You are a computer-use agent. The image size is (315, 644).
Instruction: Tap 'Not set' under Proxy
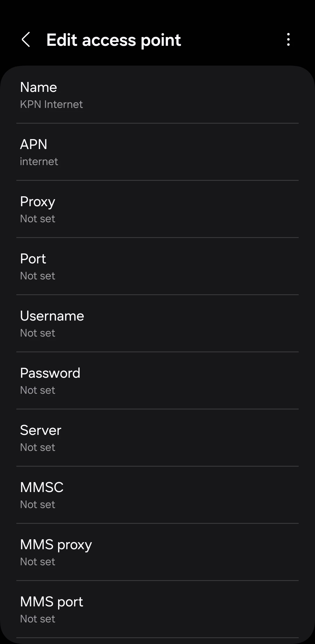38,219
